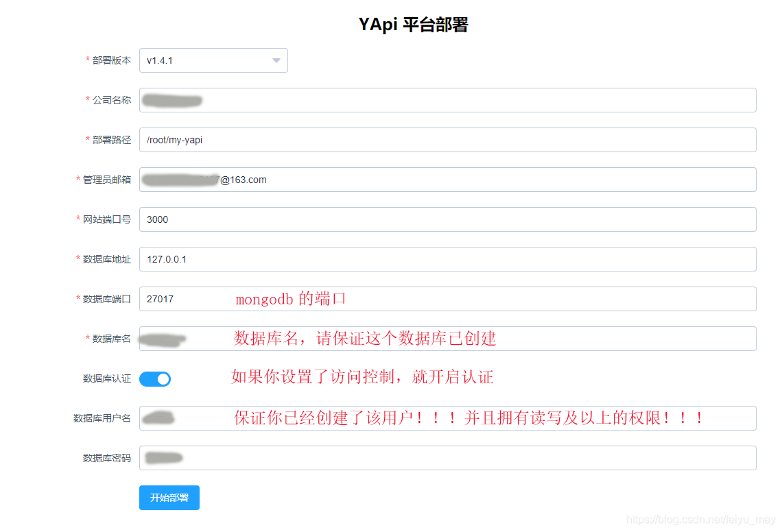Click the 管理员邮箱 email input field

point(447,180)
